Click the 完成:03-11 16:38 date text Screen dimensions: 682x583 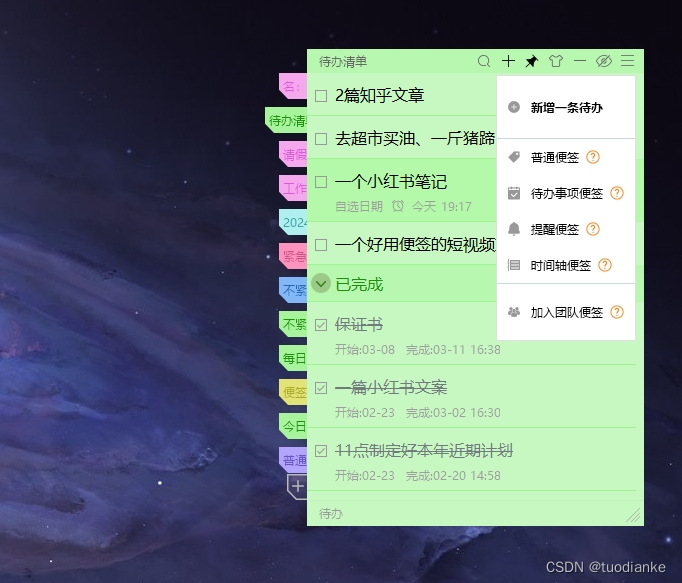[x=453, y=349]
